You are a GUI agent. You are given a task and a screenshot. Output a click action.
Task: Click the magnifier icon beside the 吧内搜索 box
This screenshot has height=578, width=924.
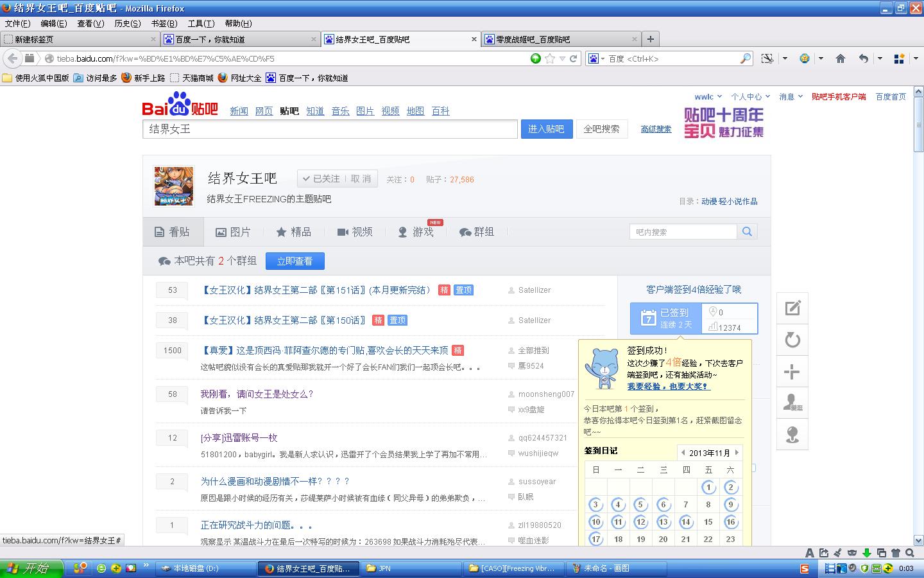pyautogui.click(x=747, y=232)
